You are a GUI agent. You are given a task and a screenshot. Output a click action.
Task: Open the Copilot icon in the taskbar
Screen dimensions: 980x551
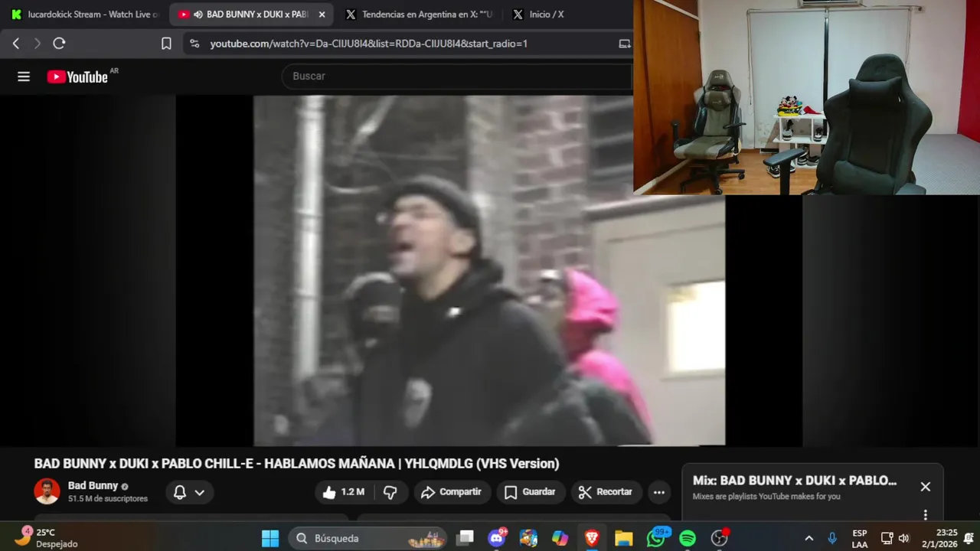[560, 538]
